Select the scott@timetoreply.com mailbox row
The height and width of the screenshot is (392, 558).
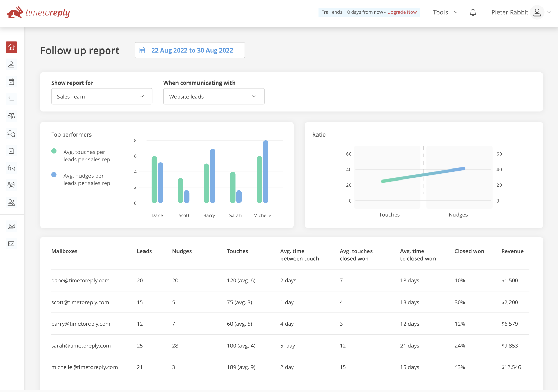[290, 302]
